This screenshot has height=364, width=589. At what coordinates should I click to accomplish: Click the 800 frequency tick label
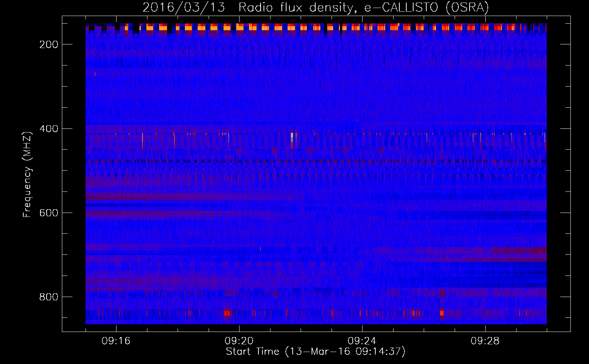pyautogui.click(x=49, y=297)
